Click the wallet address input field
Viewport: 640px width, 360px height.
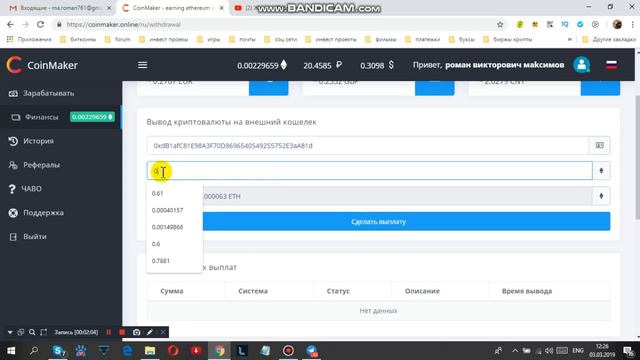coord(368,146)
